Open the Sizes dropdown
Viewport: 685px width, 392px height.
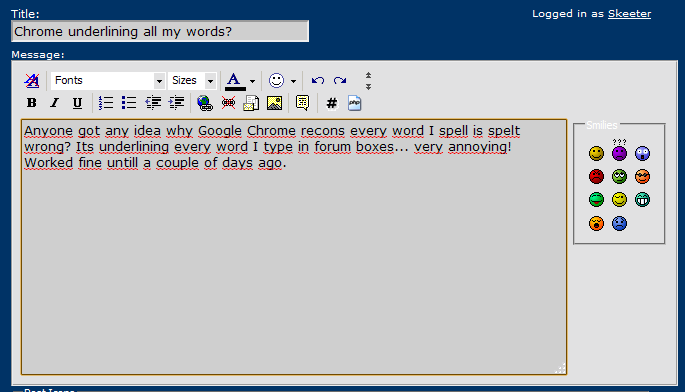point(192,81)
